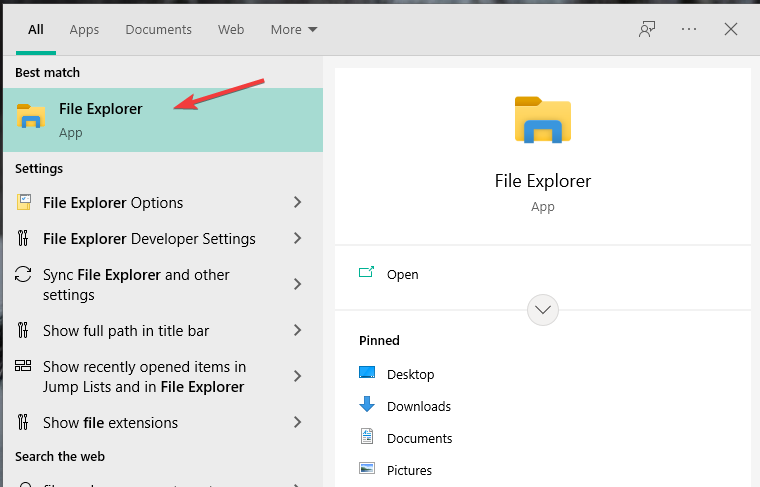Open File Explorer Options setting
The image size is (760, 487).
pos(163,203)
